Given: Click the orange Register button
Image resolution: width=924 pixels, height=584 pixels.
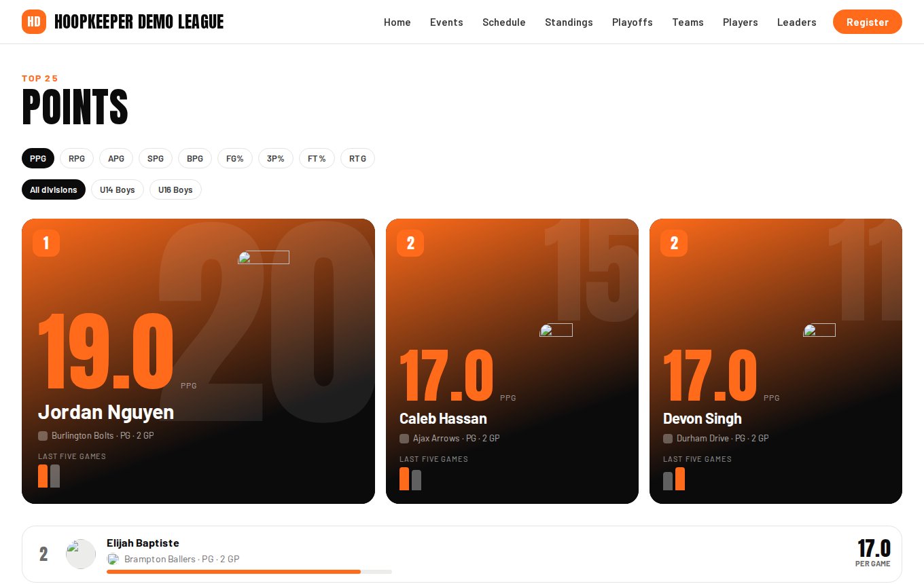Looking at the screenshot, I should click(868, 22).
